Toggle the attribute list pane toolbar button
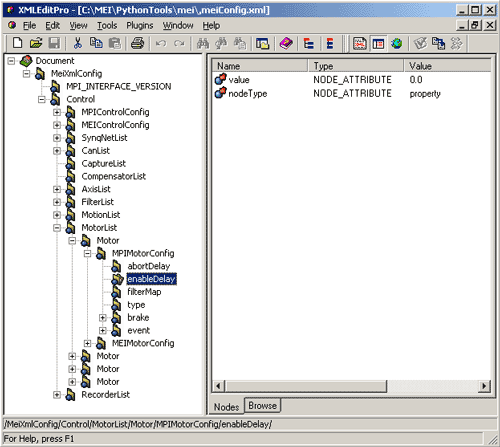500x447 pixels. (x=378, y=43)
